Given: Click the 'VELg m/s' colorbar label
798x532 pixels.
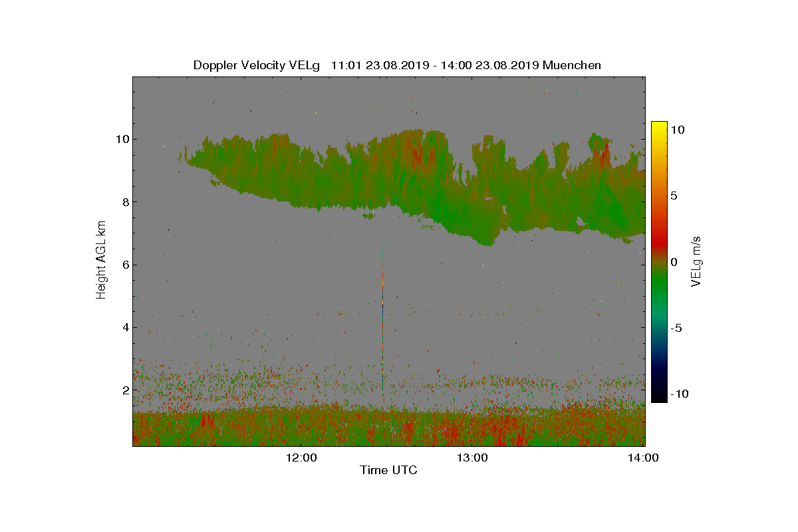Looking at the screenshot, I should point(696,261).
